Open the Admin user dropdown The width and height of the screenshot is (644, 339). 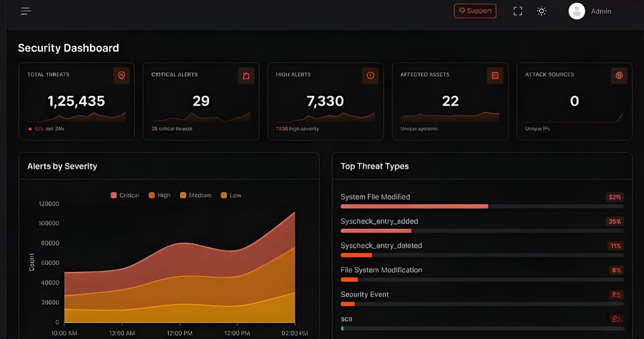[601, 11]
